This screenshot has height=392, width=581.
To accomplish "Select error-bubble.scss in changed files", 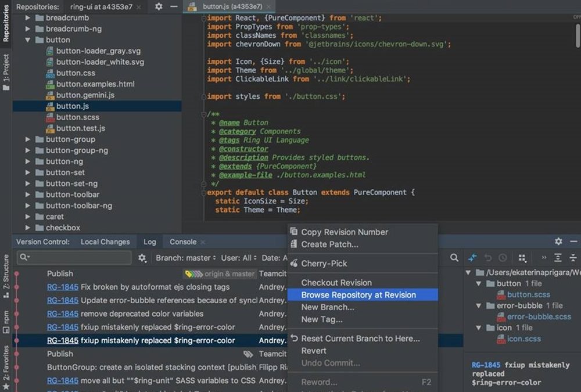I will [x=539, y=317].
